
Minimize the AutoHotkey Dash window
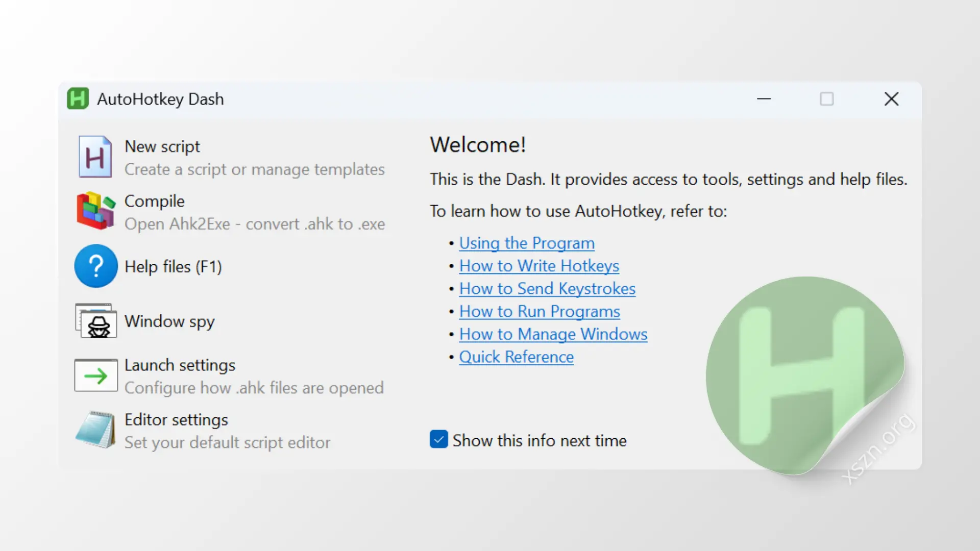[x=764, y=99]
